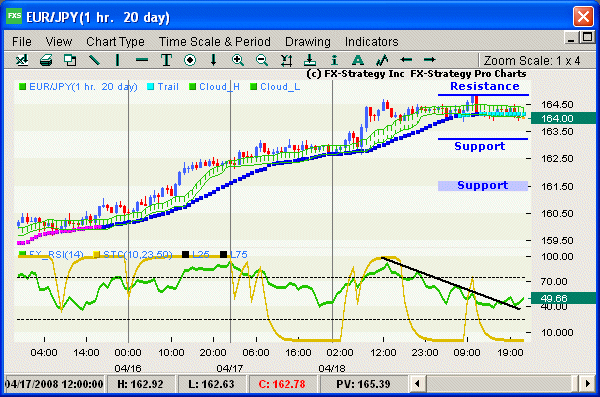Click the 164.00 current price tag

click(563, 118)
